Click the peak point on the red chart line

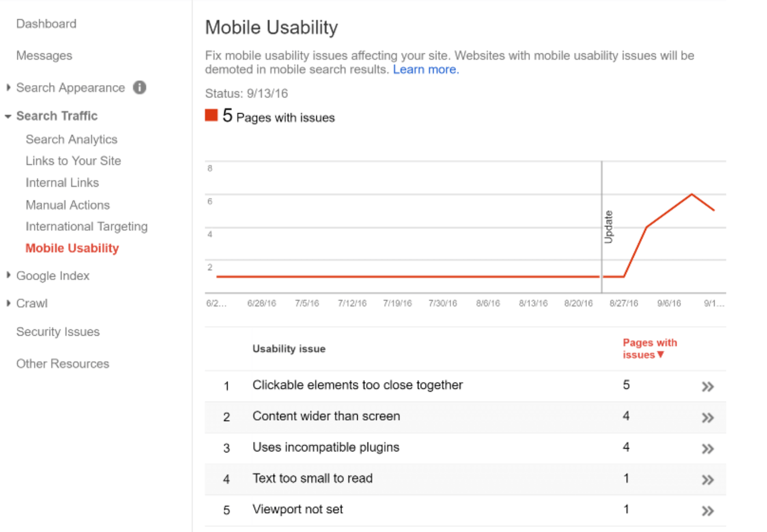click(x=691, y=195)
